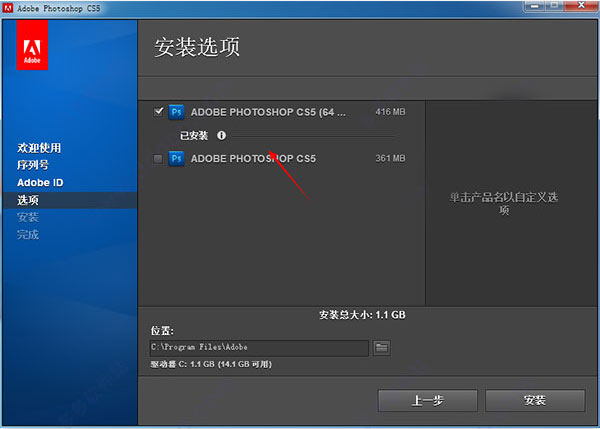The height and width of the screenshot is (429, 600).
Task: Select the greyed 安装 step in the sidebar
Action: coord(28,217)
